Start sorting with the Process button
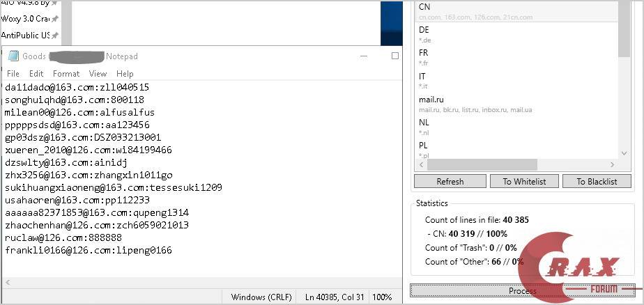Screen dimensions: 644x305 pyautogui.click(x=522, y=291)
